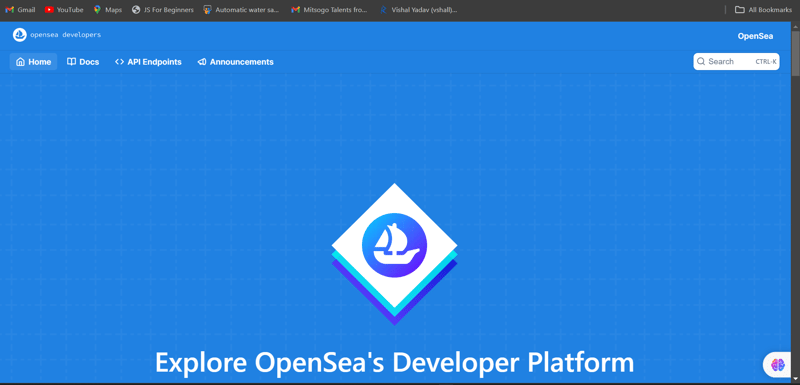
Task: Open the Maps bookmark
Action: coord(108,10)
